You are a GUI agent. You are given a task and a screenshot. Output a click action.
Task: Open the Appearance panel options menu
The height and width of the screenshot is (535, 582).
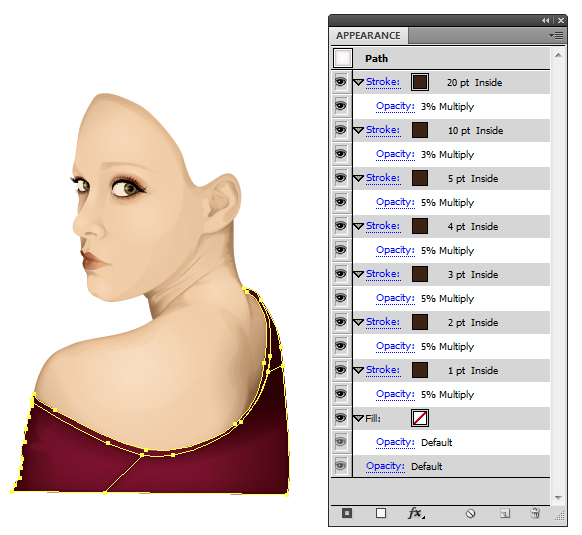556,35
